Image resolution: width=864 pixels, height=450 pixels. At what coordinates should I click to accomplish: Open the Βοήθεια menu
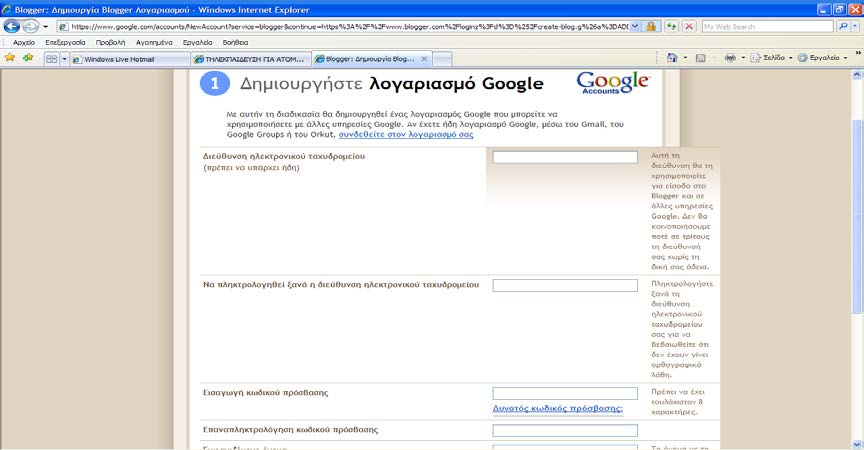[x=235, y=42]
